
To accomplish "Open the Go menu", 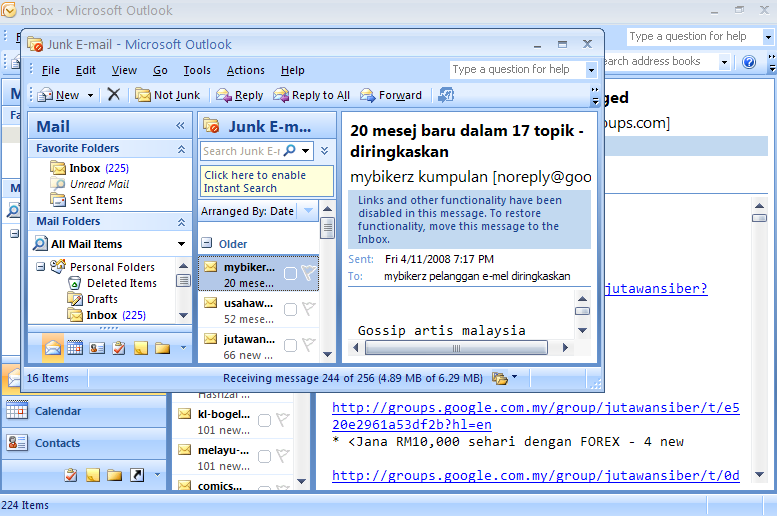I will pos(160,70).
